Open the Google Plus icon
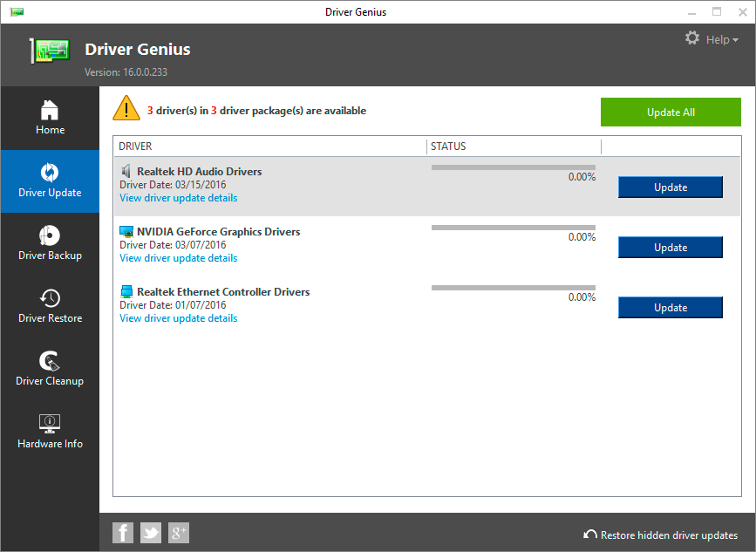Image resolution: width=756 pixels, height=552 pixels. pyautogui.click(x=179, y=533)
